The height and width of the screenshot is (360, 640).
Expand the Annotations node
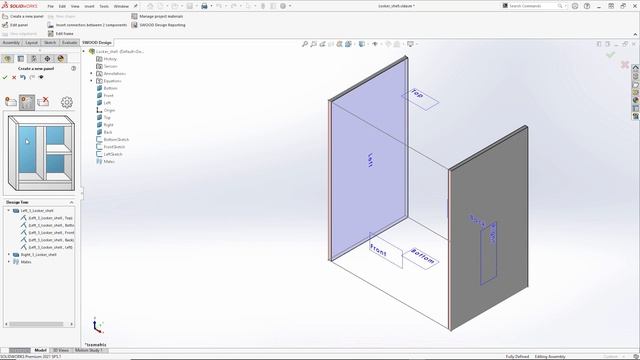tap(91, 73)
